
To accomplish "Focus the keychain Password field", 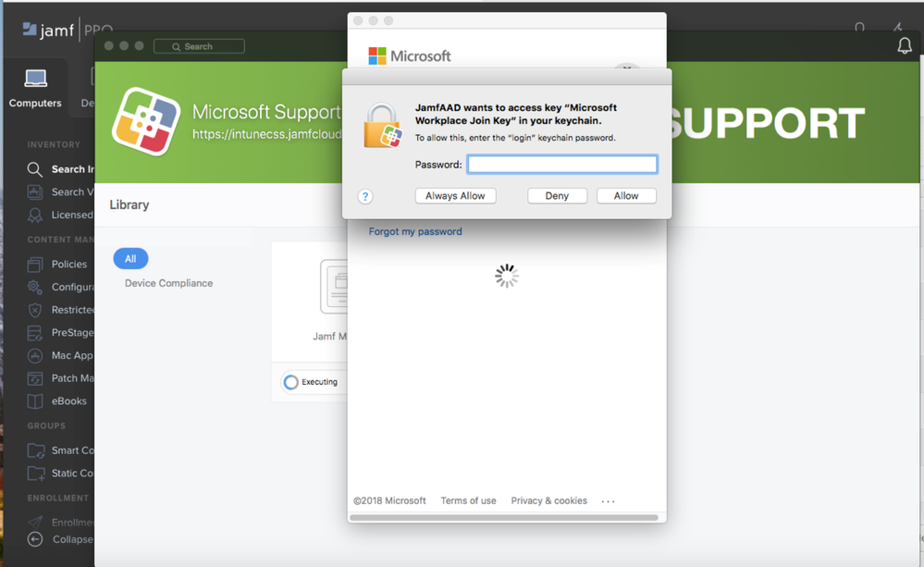I will 562,165.
